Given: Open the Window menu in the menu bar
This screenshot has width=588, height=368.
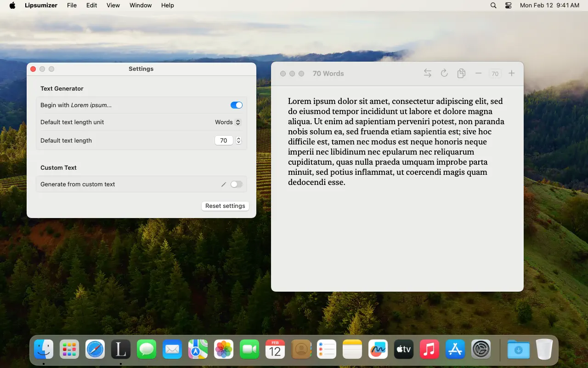Looking at the screenshot, I should click(x=140, y=5).
